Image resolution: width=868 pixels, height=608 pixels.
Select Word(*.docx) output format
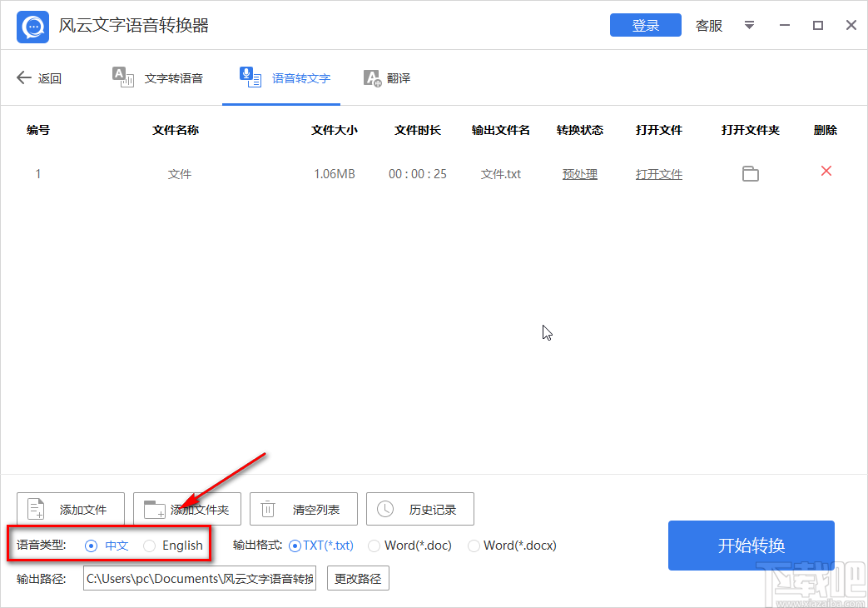(474, 545)
